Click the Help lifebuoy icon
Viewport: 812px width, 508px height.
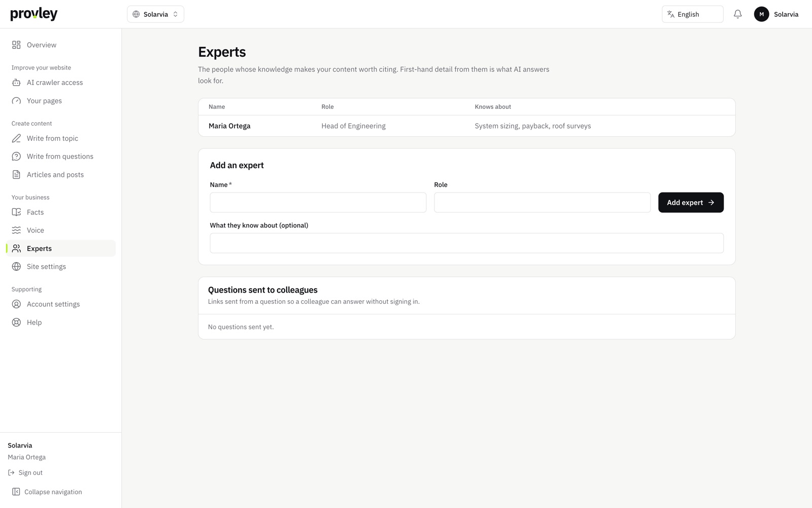point(16,323)
